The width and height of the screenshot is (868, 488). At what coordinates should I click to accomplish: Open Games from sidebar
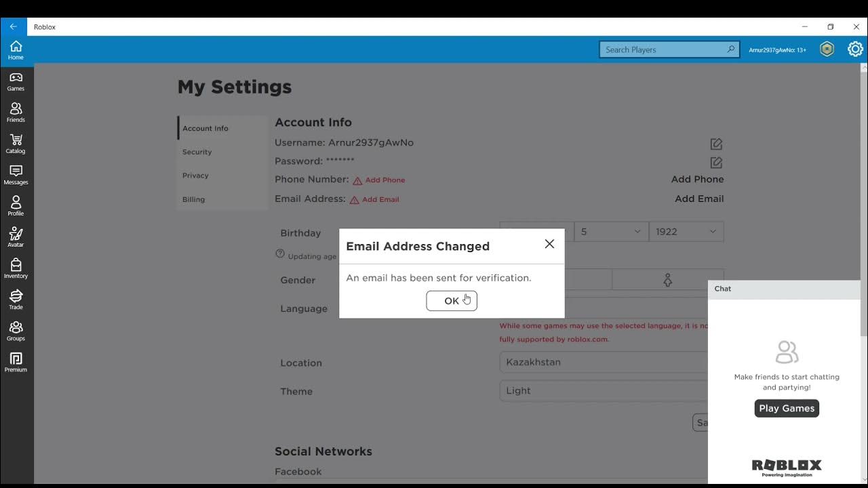pyautogui.click(x=16, y=81)
